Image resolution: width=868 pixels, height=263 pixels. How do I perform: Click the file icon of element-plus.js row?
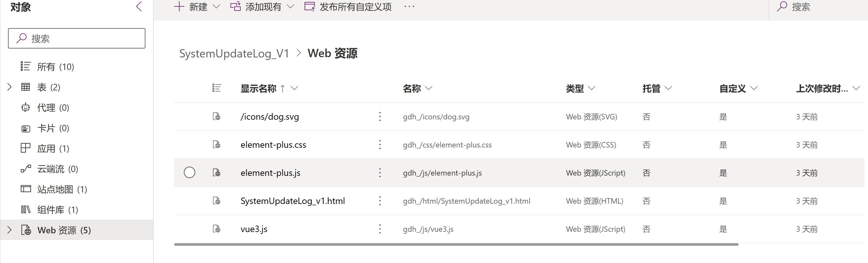(217, 173)
